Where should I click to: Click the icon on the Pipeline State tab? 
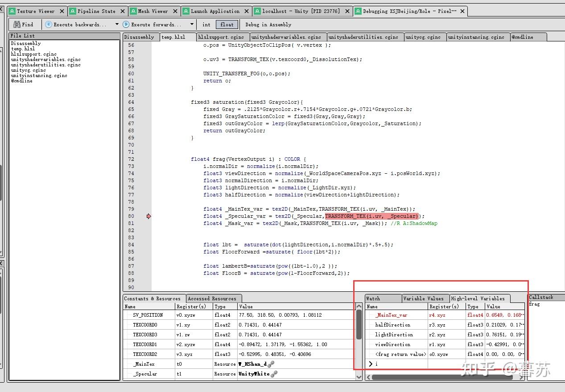[x=72, y=10]
